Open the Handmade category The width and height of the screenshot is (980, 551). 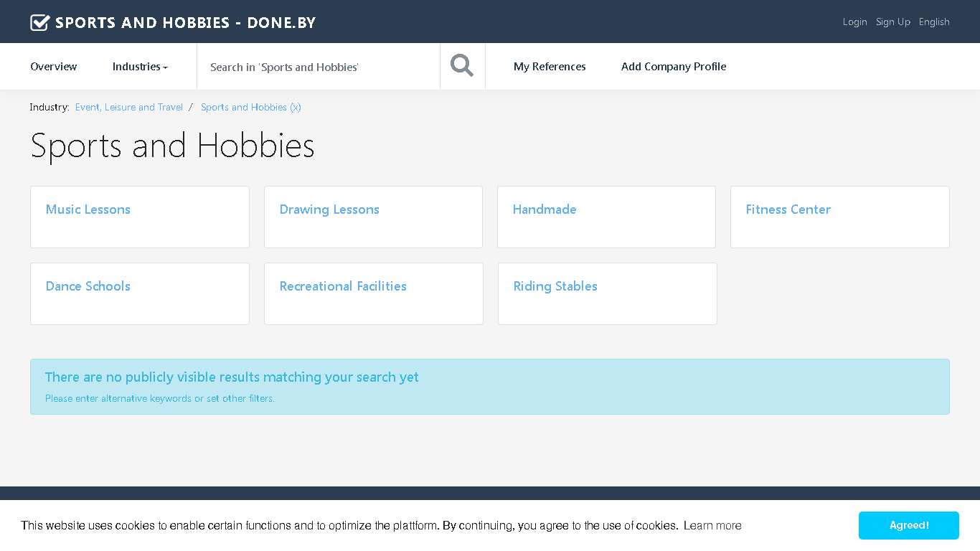pos(545,209)
